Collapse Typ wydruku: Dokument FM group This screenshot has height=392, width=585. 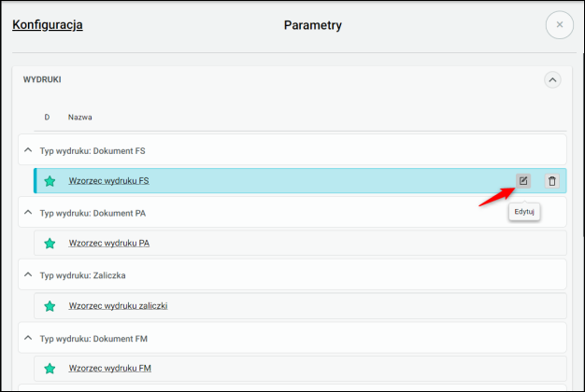coord(27,337)
